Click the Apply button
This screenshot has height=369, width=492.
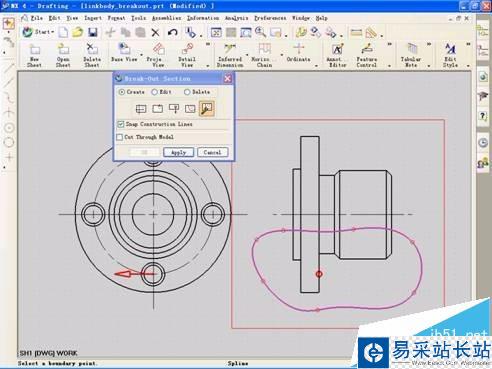point(178,152)
